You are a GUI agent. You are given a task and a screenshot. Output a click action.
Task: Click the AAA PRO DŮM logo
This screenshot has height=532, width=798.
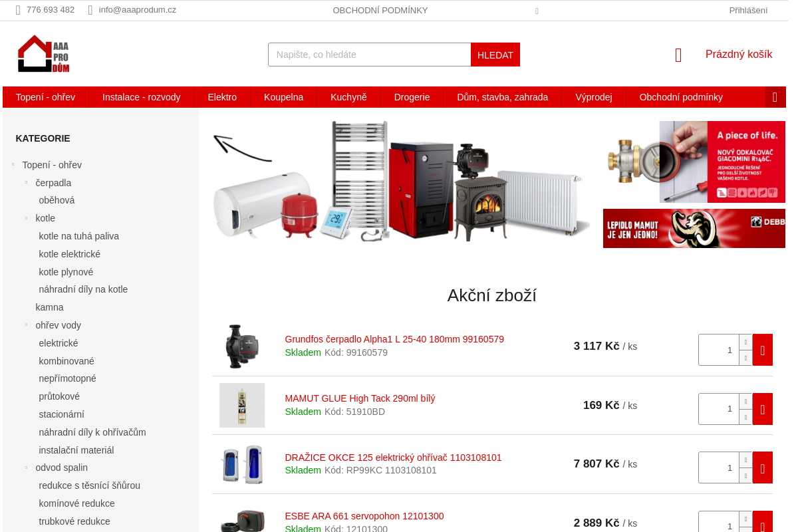click(43, 54)
